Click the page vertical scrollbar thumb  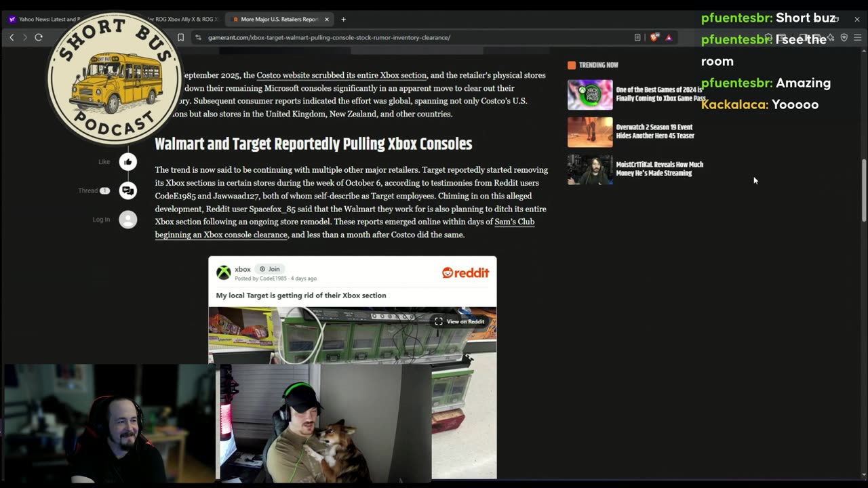(863, 190)
